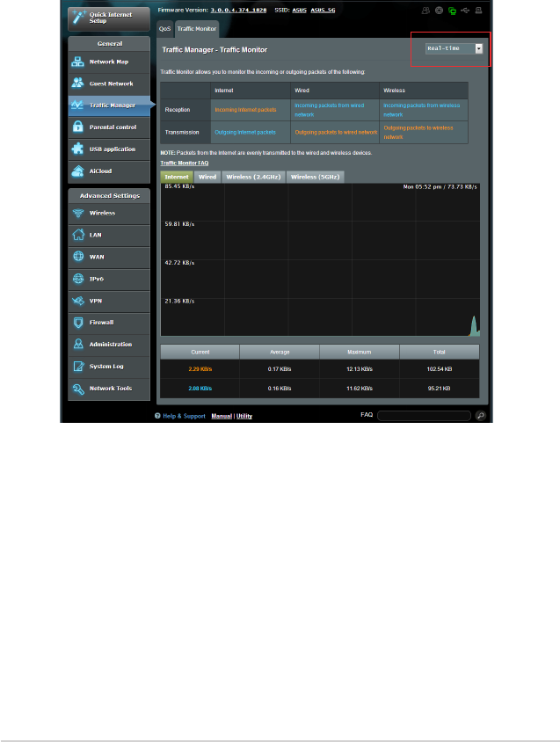Click the Parental control lock icon
Viewport: 560px width, 742px height.
point(77,127)
